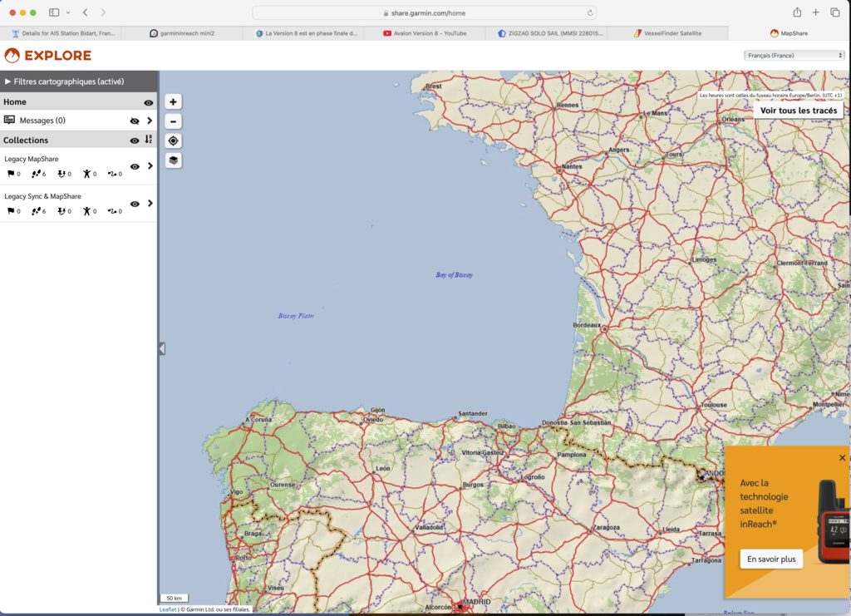Toggle visibility of all Collections

pyautogui.click(x=135, y=140)
